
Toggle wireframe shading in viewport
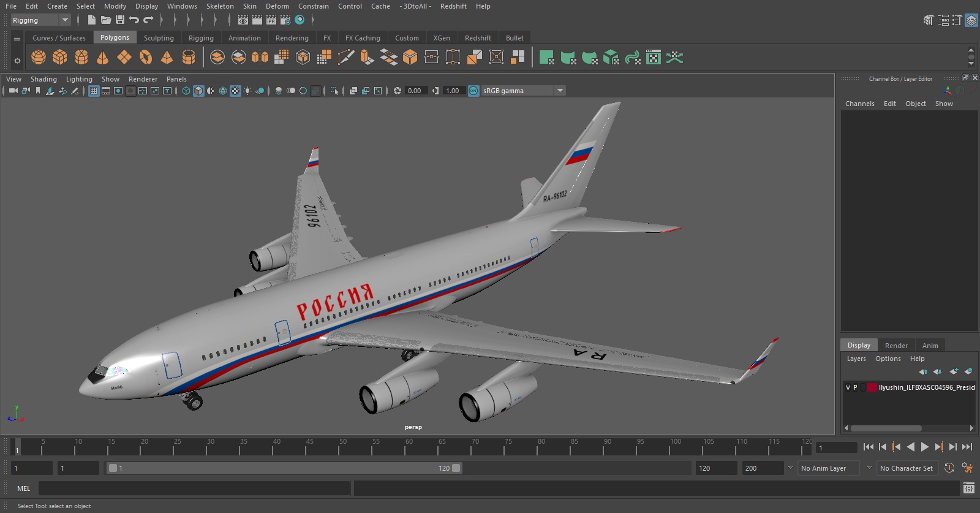coord(186,91)
